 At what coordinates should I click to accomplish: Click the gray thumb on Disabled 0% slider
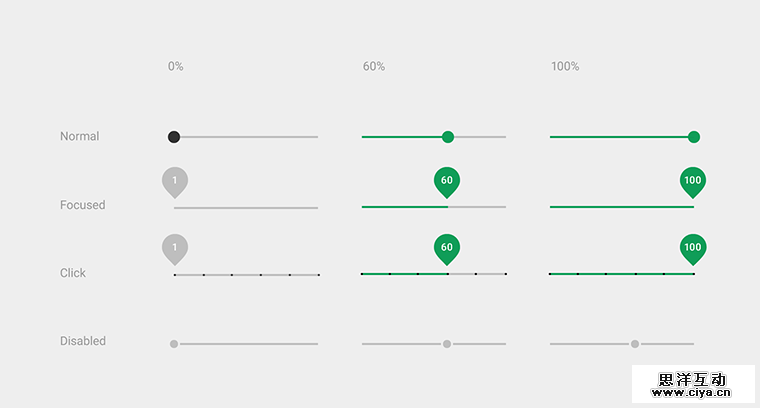tap(174, 344)
